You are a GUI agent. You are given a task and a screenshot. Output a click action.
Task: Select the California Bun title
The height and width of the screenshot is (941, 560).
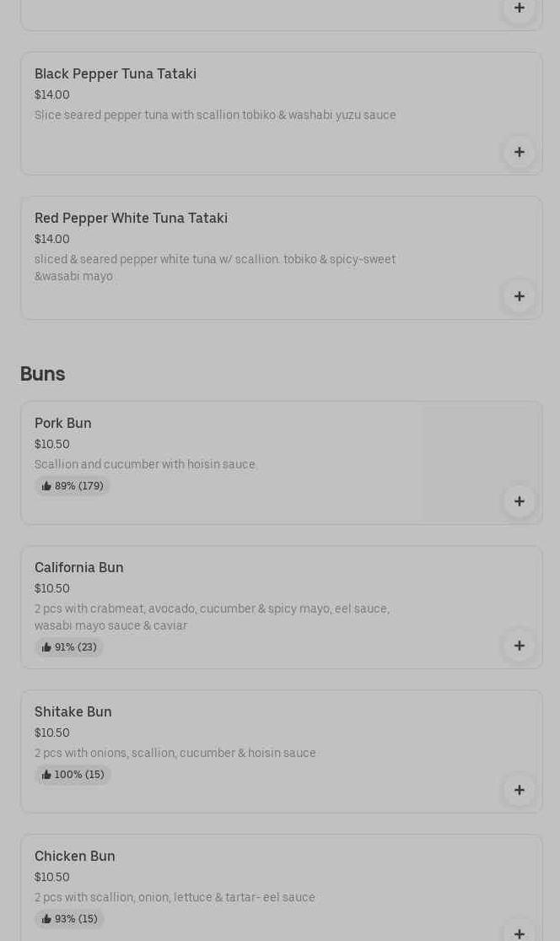pos(79,568)
